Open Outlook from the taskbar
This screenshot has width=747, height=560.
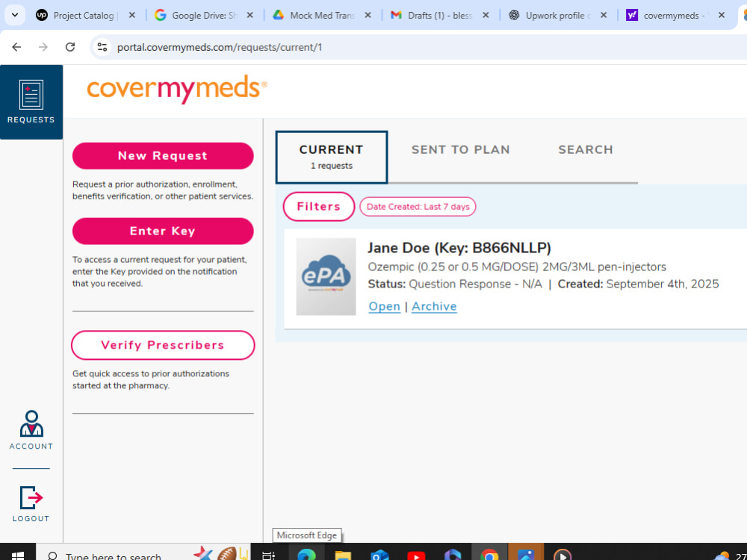tap(379, 555)
